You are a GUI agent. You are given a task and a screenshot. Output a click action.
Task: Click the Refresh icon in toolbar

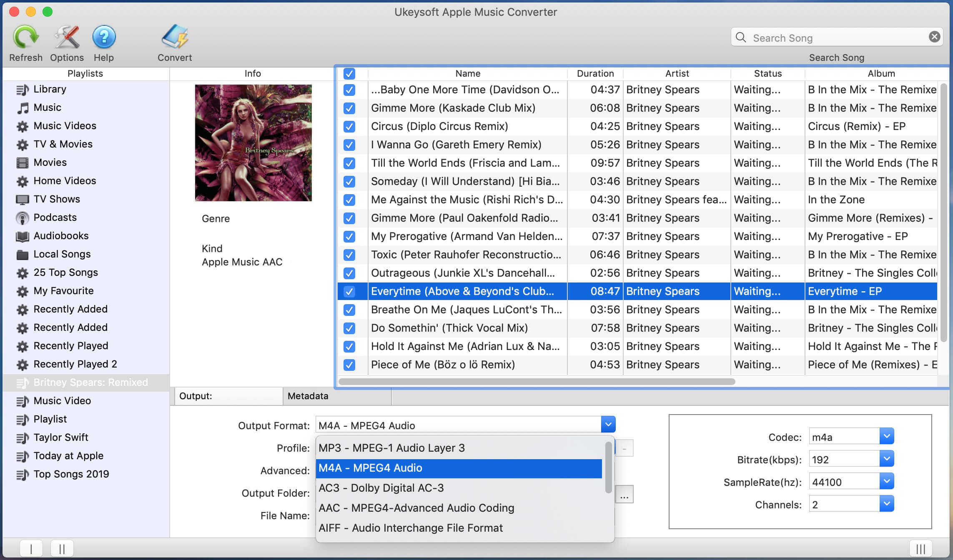(25, 37)
